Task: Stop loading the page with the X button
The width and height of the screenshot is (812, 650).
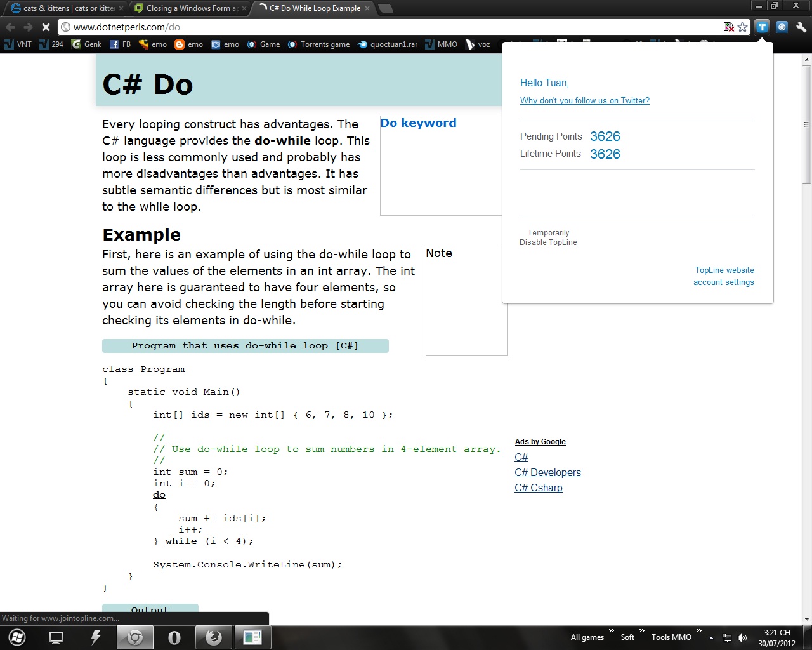Action: [x=46, y=27]
